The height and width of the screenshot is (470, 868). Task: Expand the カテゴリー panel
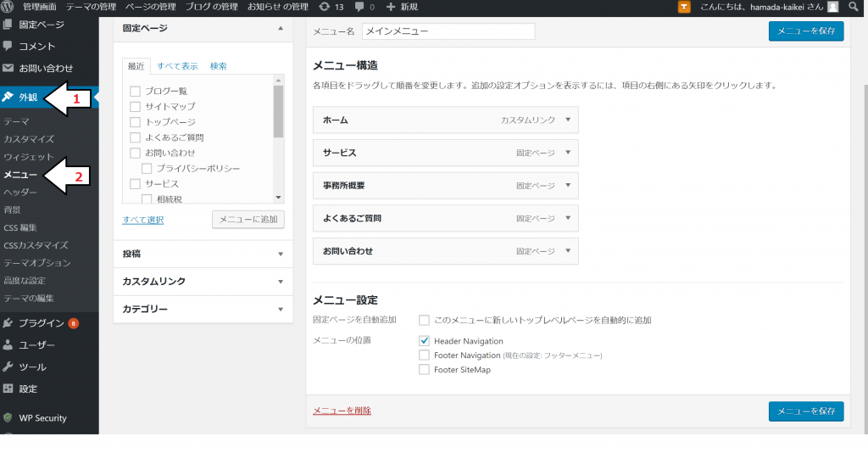281,310
